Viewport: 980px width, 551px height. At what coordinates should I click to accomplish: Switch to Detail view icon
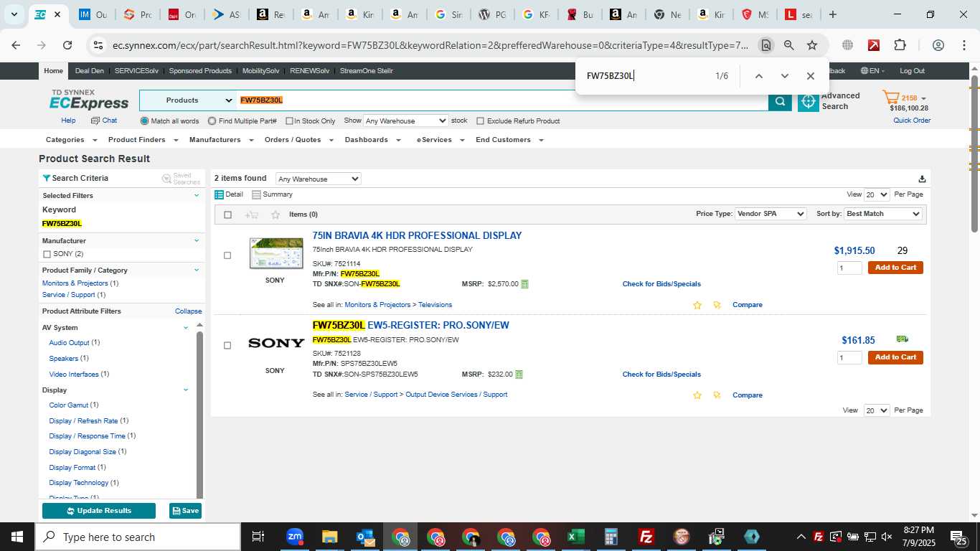point(220,194)
